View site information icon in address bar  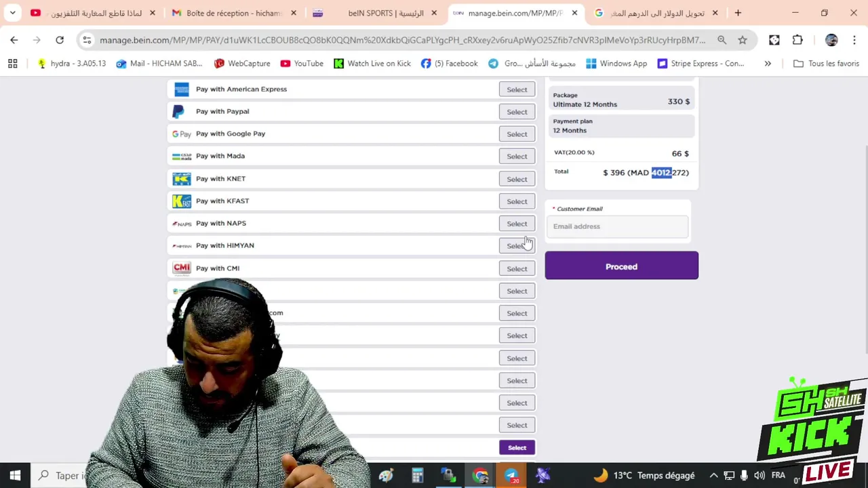87,40
